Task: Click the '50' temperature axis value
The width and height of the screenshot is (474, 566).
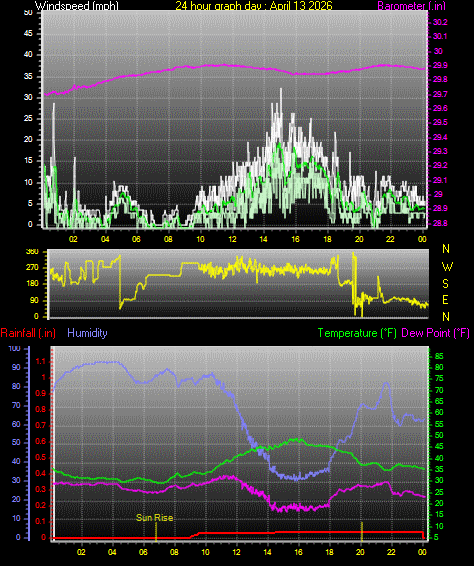Action: click(439, 435)
